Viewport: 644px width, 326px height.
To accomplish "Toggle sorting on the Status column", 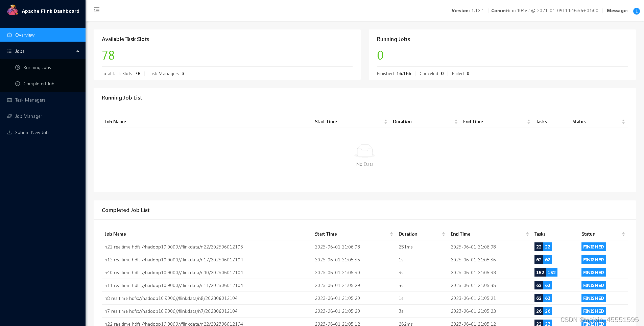I will [x=624, y=122].
